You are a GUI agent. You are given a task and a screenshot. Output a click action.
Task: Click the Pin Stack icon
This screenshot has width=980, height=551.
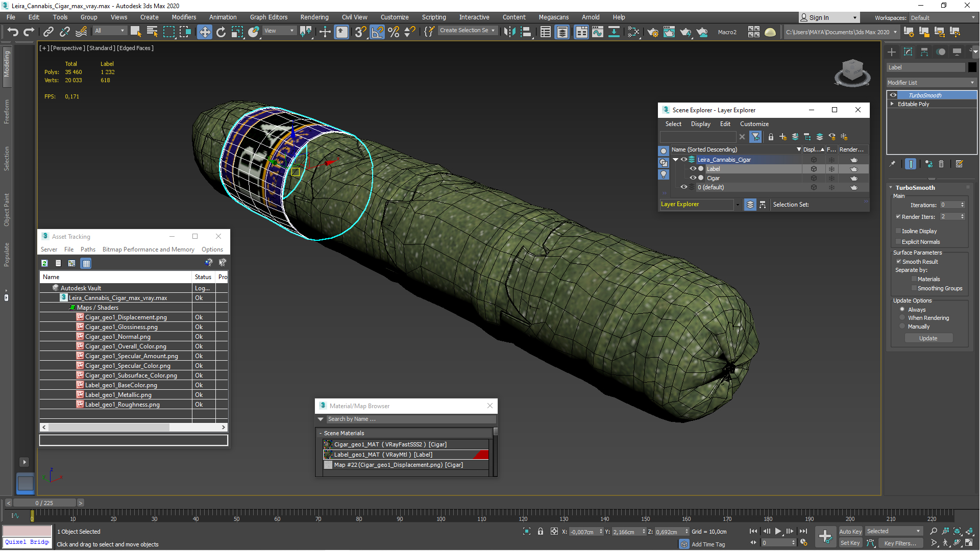[x=892, y=164]
